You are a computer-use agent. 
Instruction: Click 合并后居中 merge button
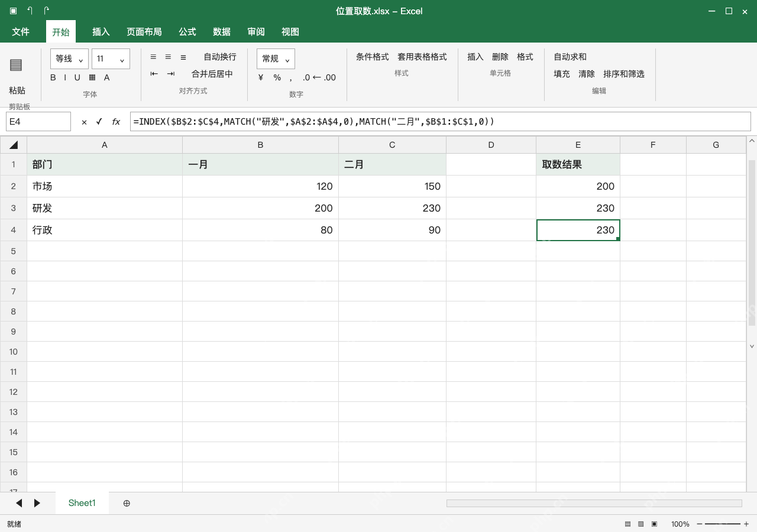(212, 74)
